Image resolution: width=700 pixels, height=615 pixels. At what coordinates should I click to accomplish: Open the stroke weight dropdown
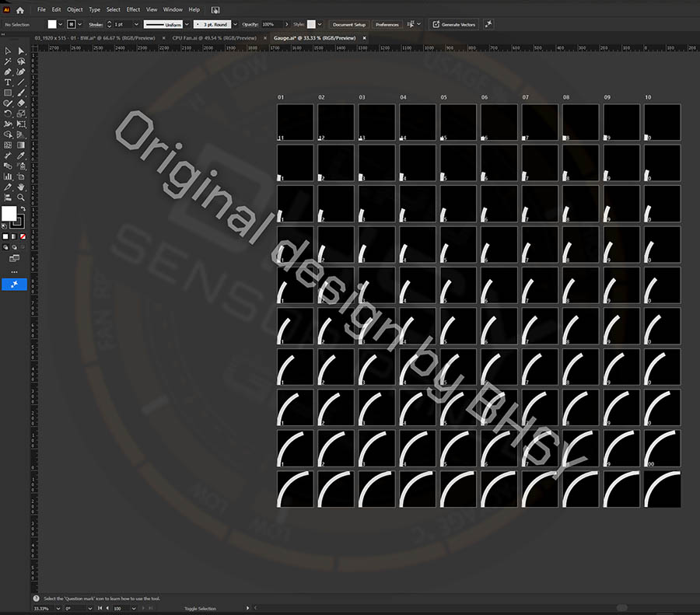click(136, 25)
